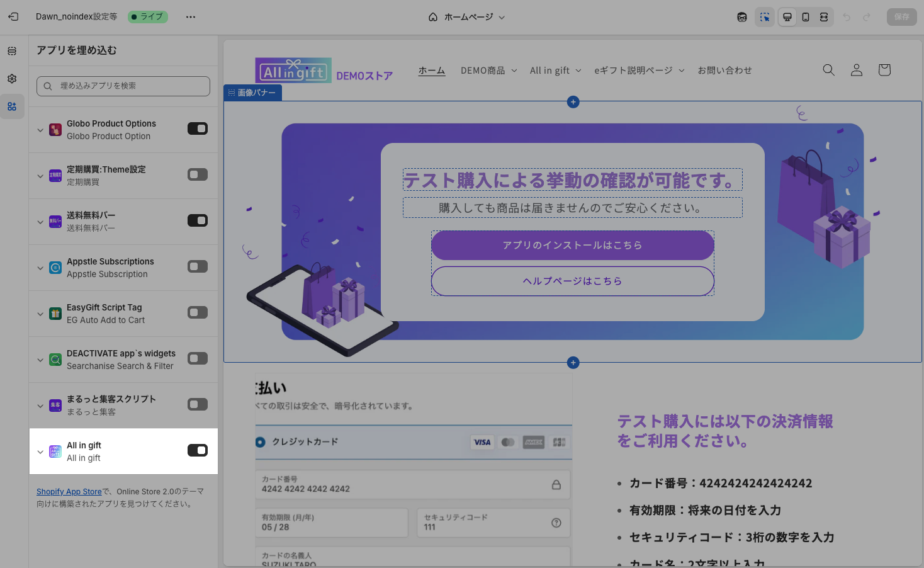Expand the DEACTIVATE app's widgets row chevron
This screenshot has width=924, height=568.
pyautogui.click(x=40, y=360)
